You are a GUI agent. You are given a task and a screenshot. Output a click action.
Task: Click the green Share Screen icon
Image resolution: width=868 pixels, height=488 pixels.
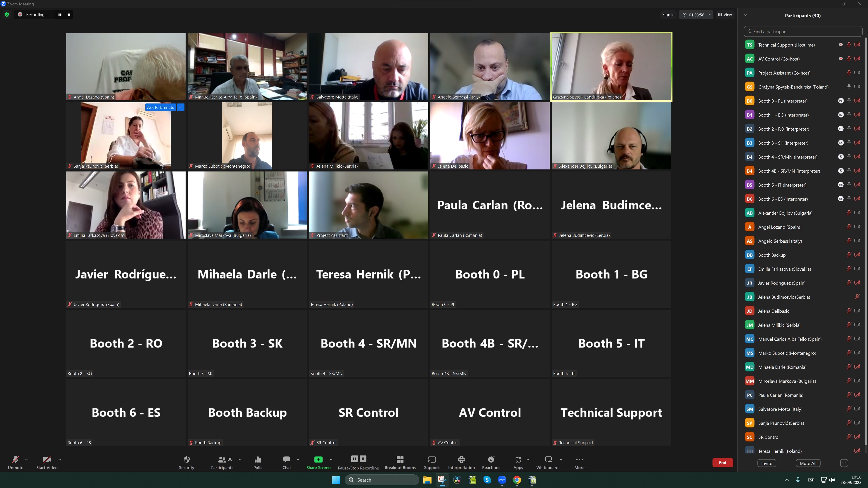318,459
